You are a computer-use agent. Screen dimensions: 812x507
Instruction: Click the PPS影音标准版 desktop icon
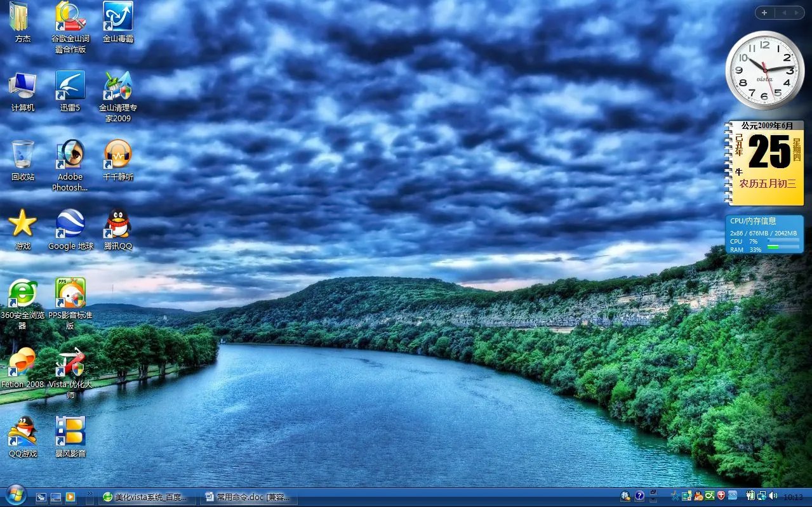[70, 294]
